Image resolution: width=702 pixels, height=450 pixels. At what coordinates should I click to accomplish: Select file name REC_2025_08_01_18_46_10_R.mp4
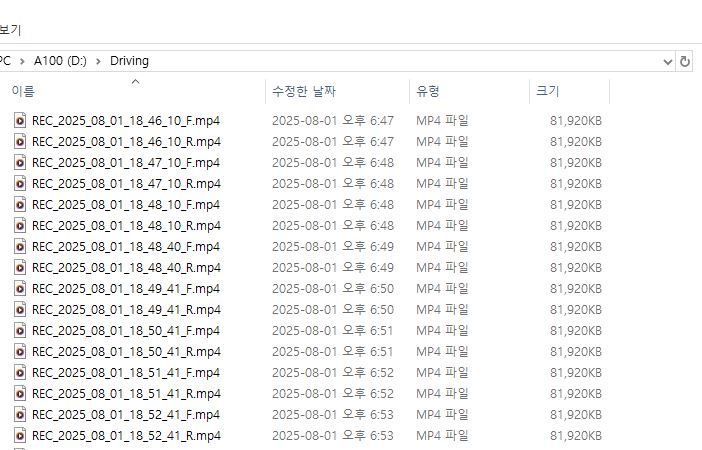(x=126, y=142)
